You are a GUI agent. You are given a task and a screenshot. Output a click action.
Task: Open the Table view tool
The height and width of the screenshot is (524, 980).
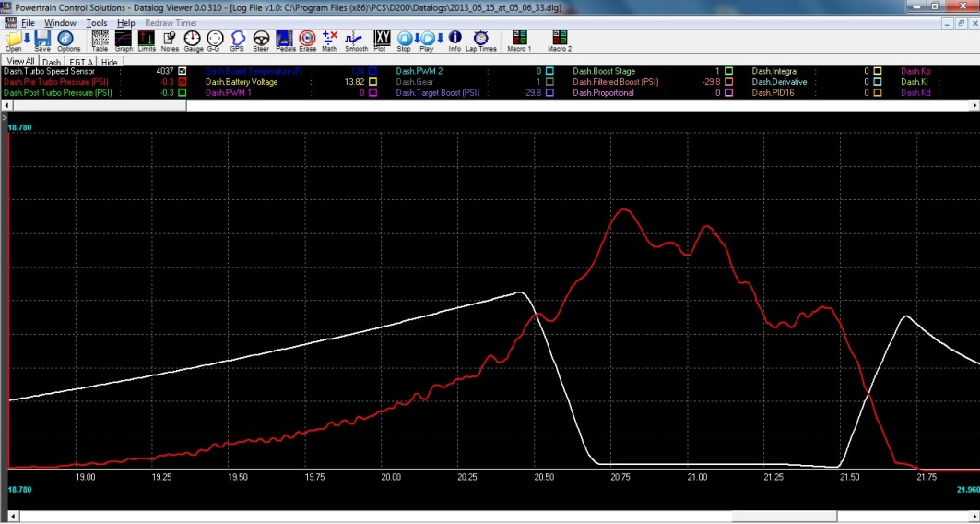point(100,40)
